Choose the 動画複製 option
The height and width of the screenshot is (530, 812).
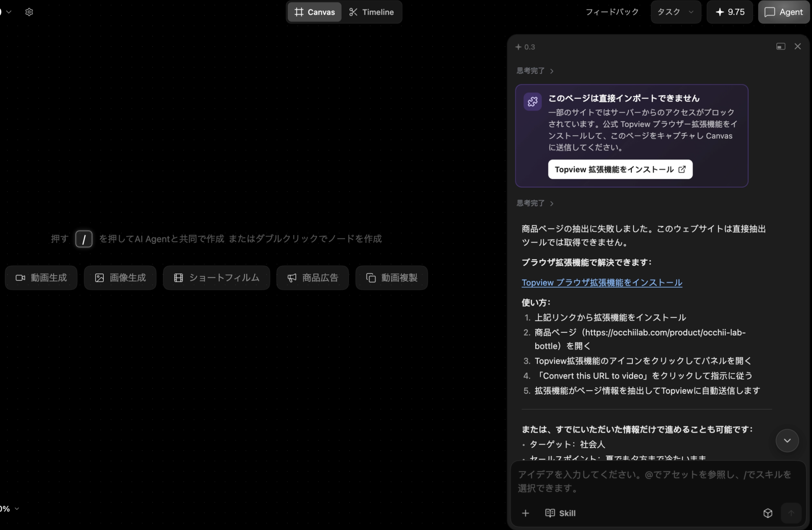click(392, 278)
